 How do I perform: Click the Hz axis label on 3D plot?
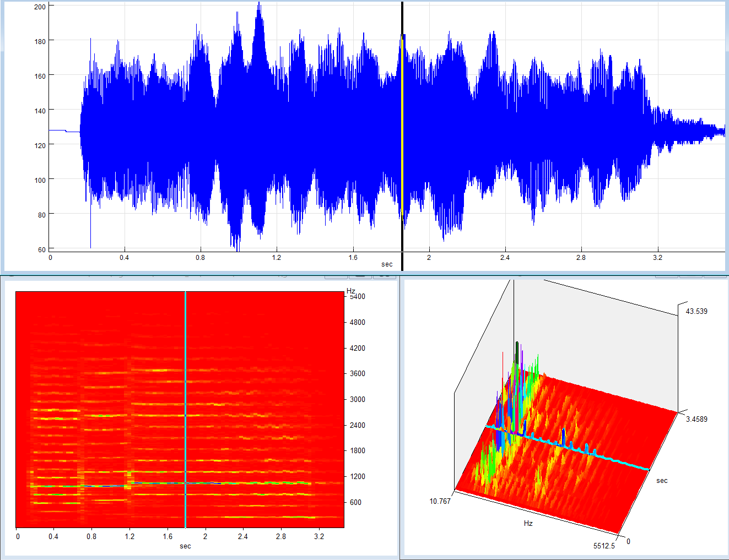(528, 523)
